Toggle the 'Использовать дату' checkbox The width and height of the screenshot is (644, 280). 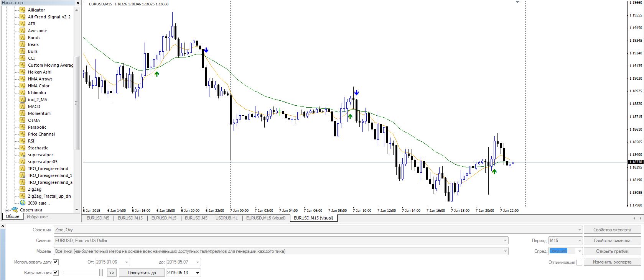click(56, 262)
